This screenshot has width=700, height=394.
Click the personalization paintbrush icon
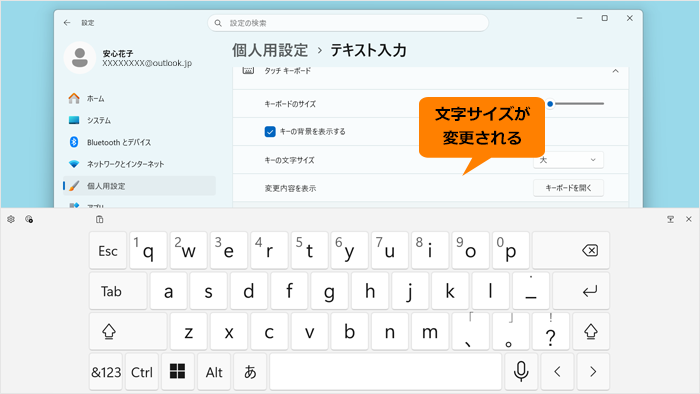(x=74, y=186)
